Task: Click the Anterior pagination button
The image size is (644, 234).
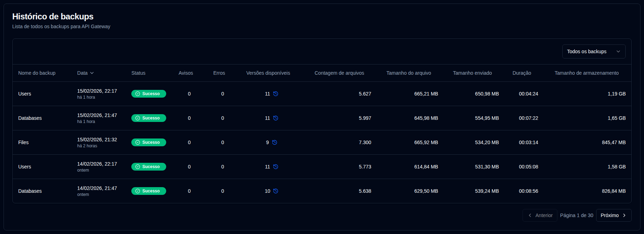Action: (540, 215)
